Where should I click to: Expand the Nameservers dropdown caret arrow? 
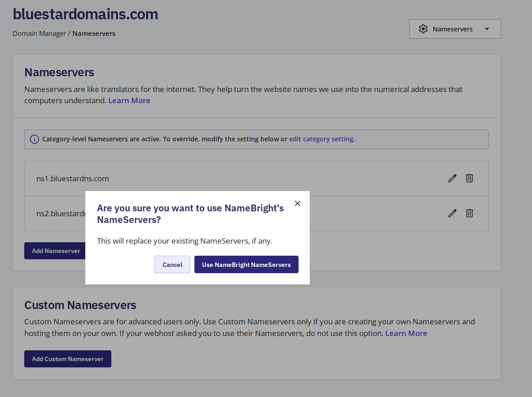487,29
